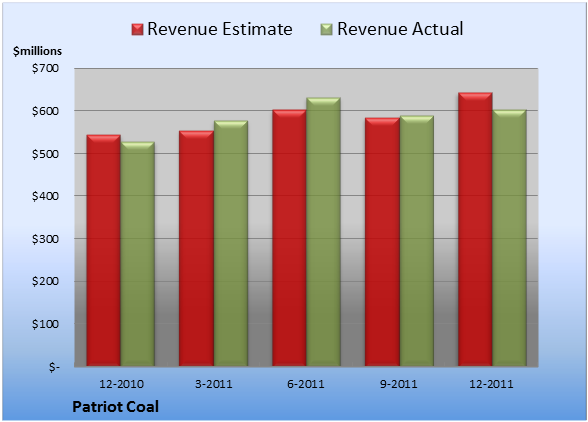Click the $700 axis label
The height and width of the screenshot is (422, 588).
click(45, 68)
